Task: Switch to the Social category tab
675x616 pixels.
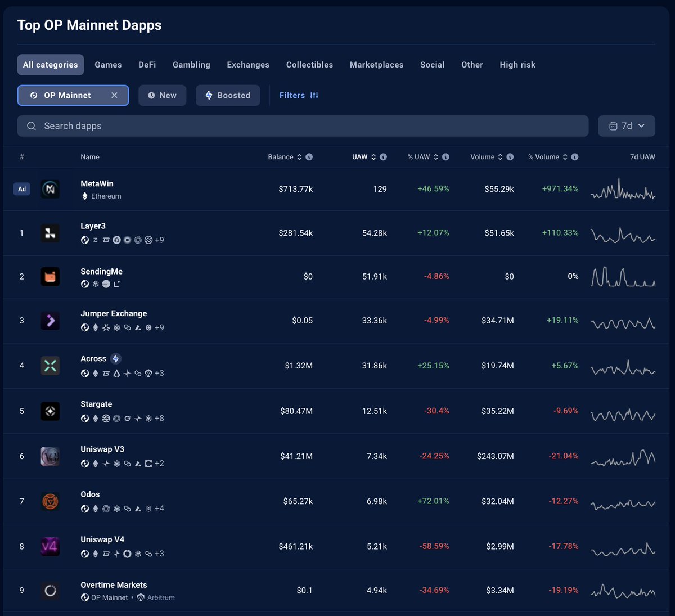Action: tap(433, 65)
